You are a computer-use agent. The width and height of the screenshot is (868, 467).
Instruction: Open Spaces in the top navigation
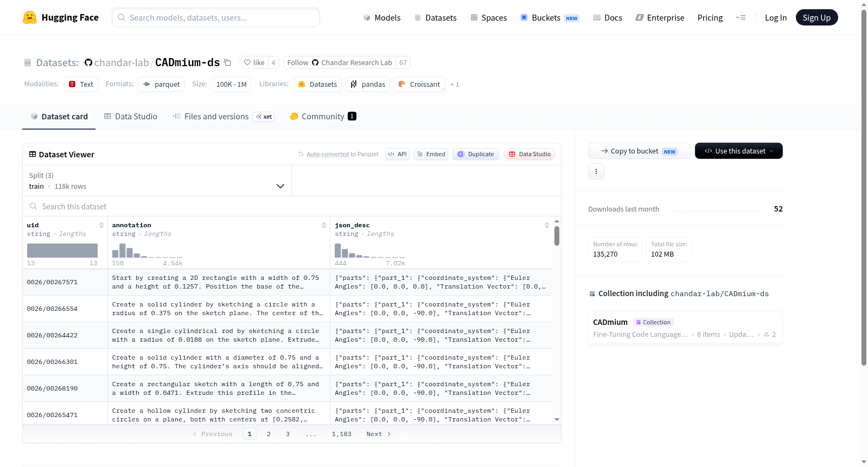pos(488,17)
